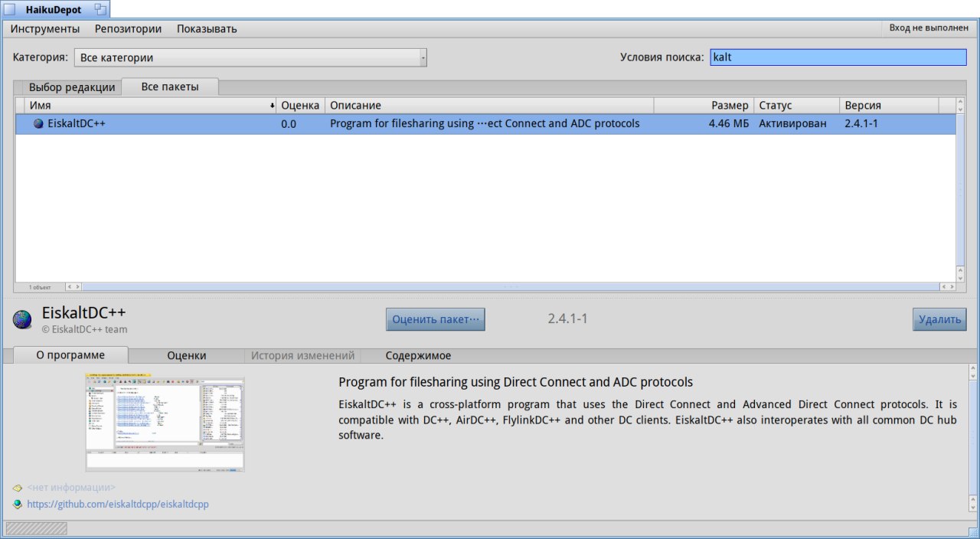Click the 2.4.1-1 version cell in the list

(x=861, y=123)
